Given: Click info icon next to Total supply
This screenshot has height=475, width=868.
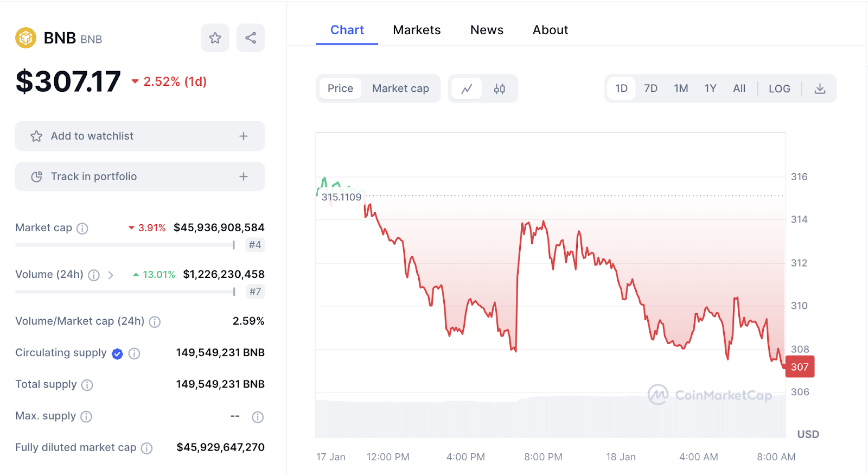Looking at the screenshot, I should point(87,385).
